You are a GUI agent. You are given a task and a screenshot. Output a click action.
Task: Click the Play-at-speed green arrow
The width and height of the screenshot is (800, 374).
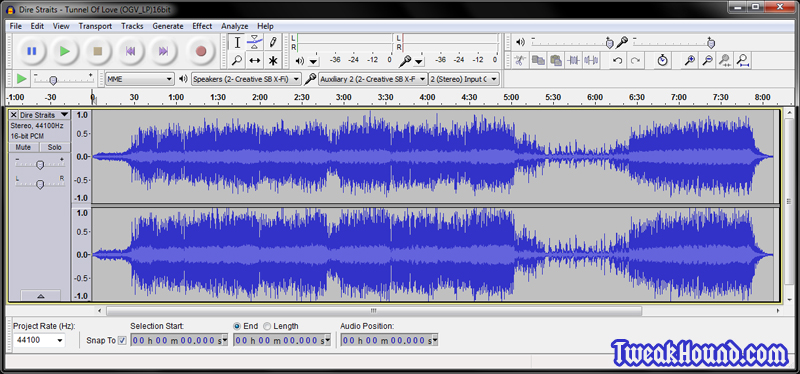[21, 79]
